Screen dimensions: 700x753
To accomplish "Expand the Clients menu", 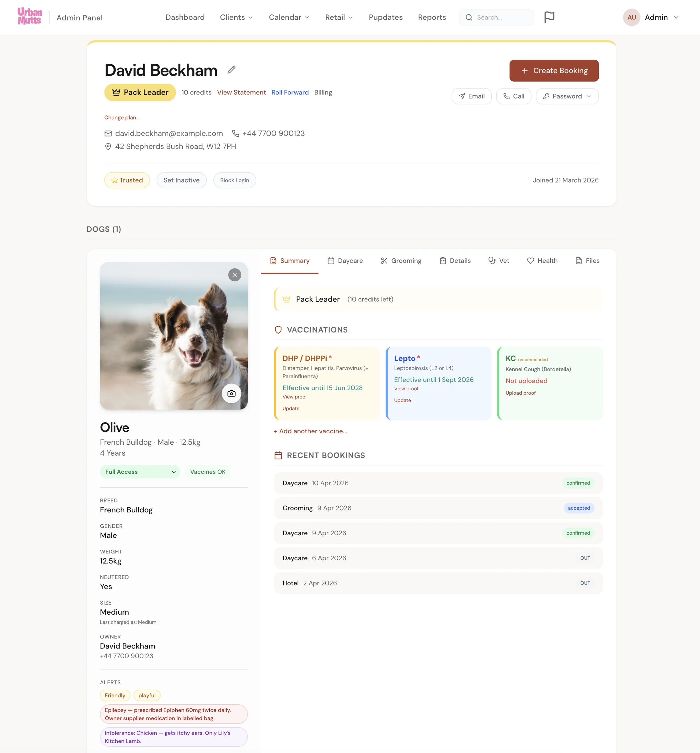I will point(236,18).
